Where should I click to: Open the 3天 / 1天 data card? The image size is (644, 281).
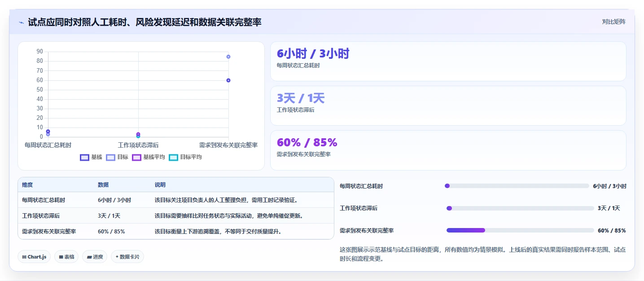pyautogui.click(x=448, y=105)
